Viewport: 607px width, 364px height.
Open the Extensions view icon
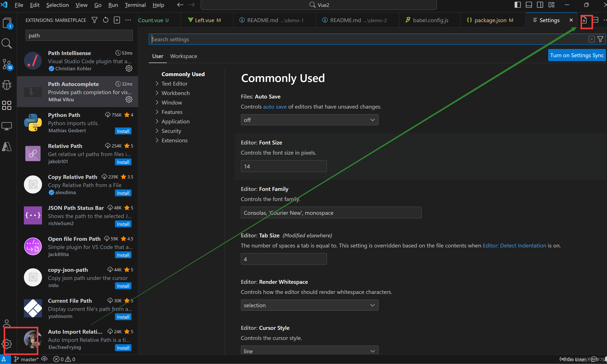click(x=7, y=106)
